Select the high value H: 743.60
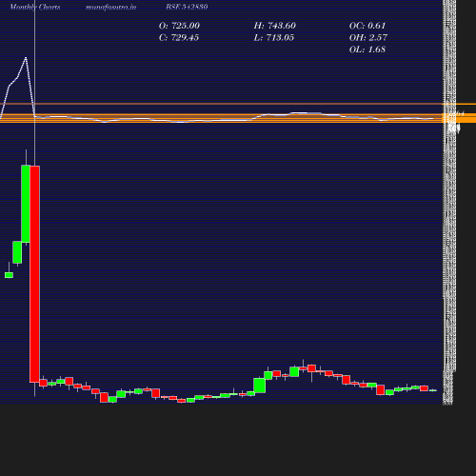Image resolution: width=476 pixels, height=476 pixels. click(x=275, y=26)
